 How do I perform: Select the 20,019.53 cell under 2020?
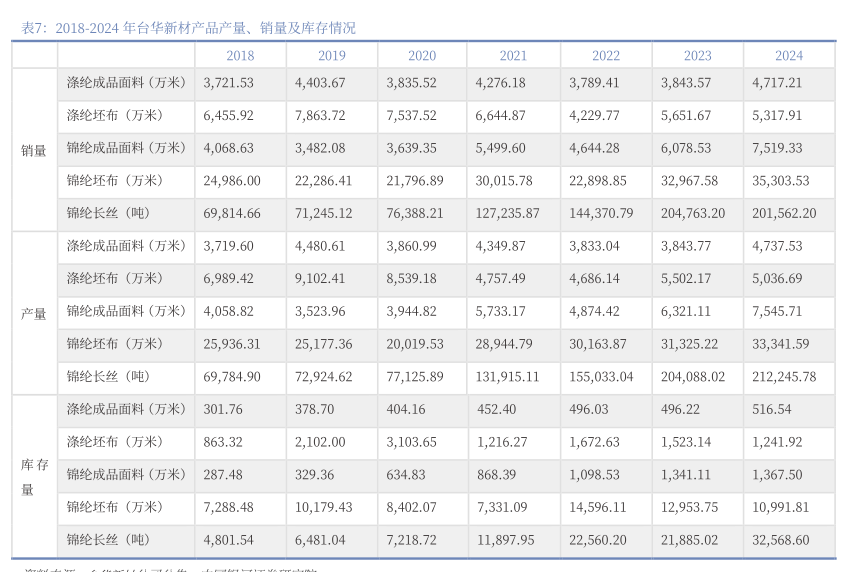tap(415, 344)
